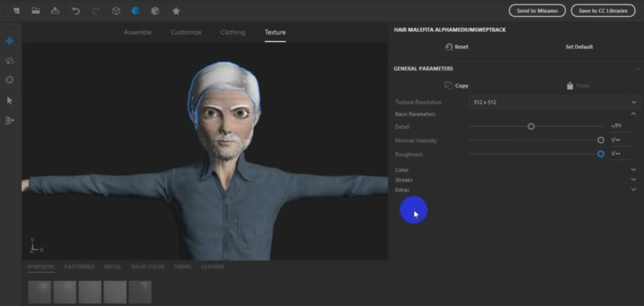
Task: Click the Normal Intensity slider handle
Action: pos(601,140)
